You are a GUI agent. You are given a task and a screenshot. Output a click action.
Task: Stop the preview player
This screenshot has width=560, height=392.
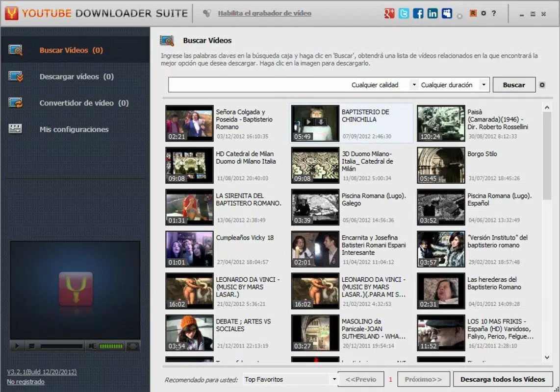click(32, 346)
